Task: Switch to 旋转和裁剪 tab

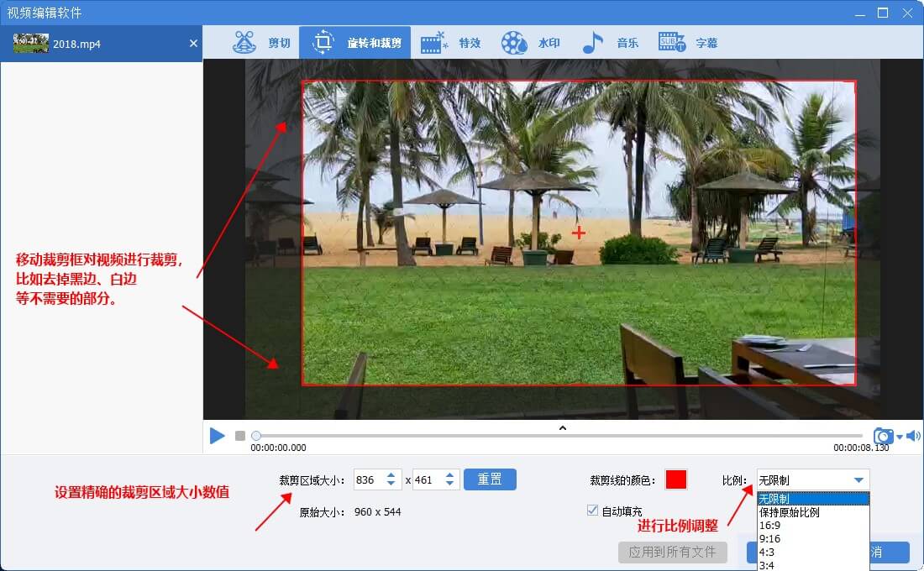Action: pos(355,43)
